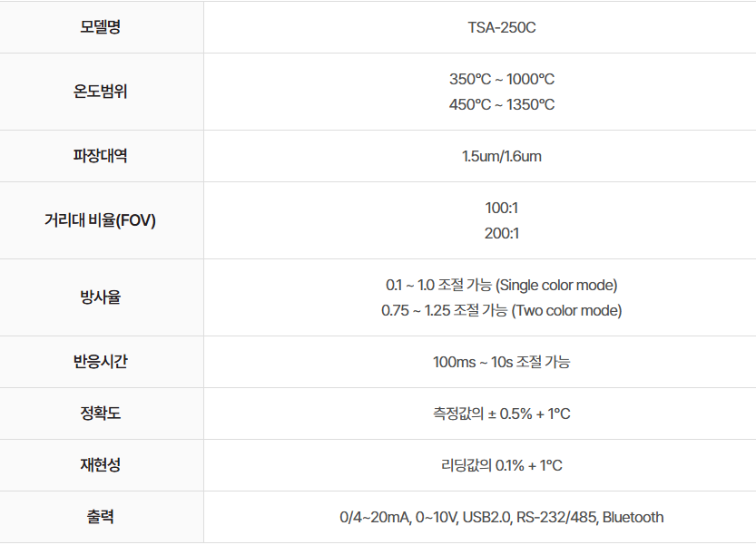Image resolution: width=756 pixels, height=545 pixels.
Task: Click the 거리대 비율(FOV) label
Action: click(x=101, y=220)
